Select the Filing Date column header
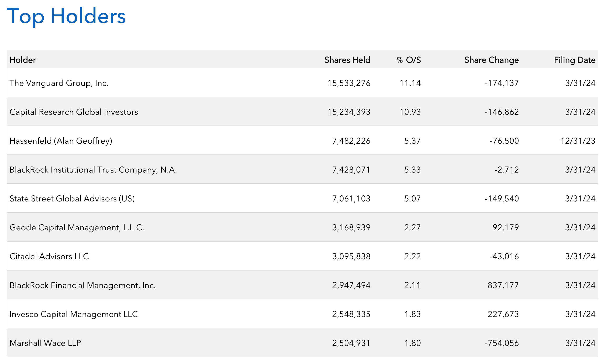This screenshot has height=364, width=602. 575,60
